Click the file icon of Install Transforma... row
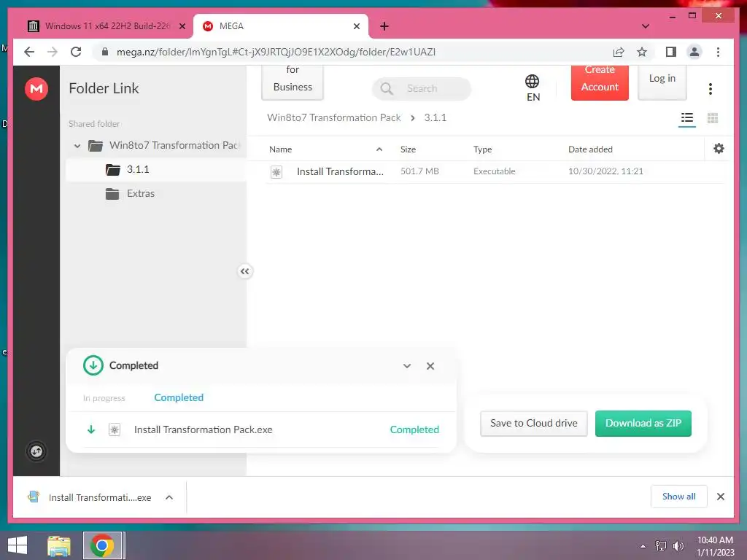 [276, 171]
